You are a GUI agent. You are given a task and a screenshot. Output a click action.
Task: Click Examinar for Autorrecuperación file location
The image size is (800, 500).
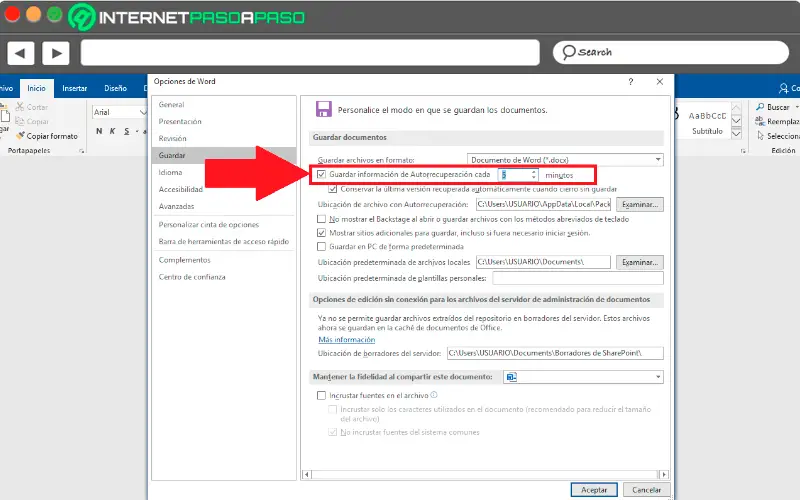(x=640, y=205)
